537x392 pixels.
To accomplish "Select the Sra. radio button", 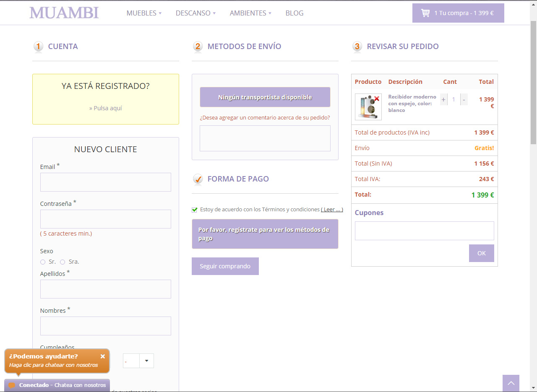I will 63,262.
